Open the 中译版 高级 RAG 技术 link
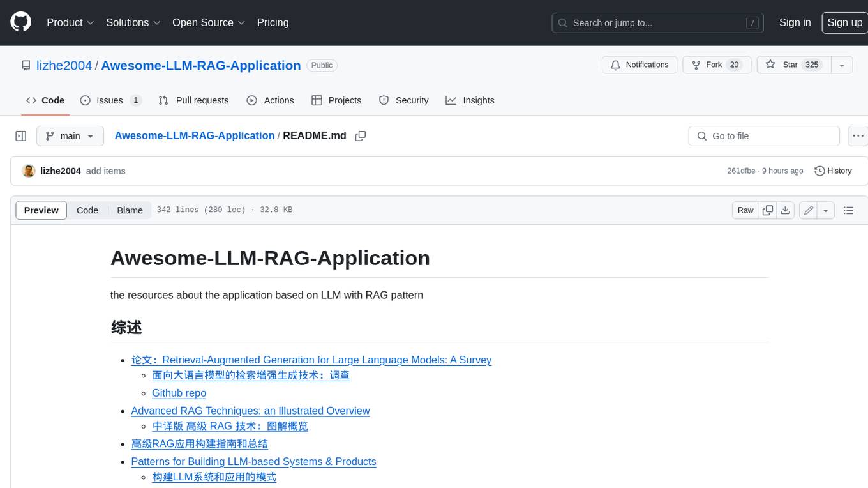 (230, 426)
